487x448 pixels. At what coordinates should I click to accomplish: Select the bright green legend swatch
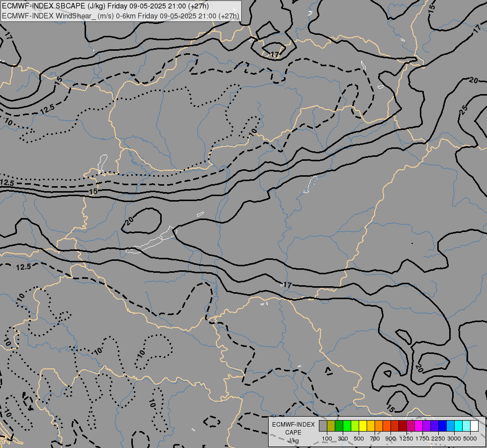pyautogui.click(x=347, y=426)
